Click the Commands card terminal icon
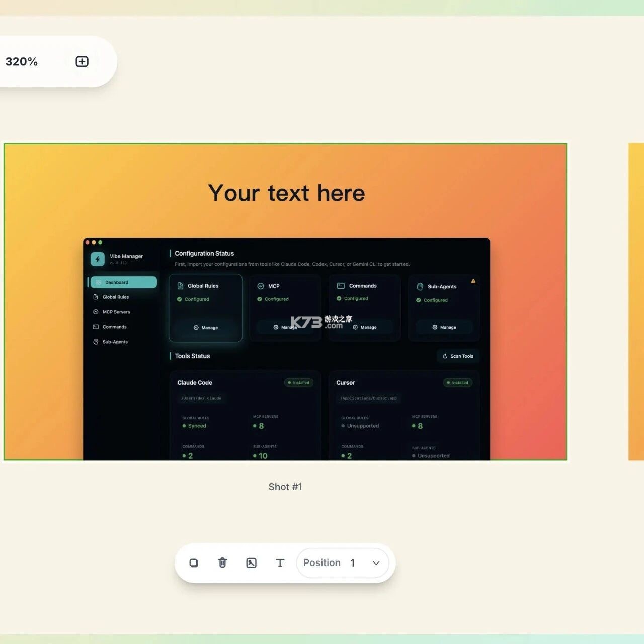This screenshot has width=644, height=644. pyautogui.click(x=341, y=286)
